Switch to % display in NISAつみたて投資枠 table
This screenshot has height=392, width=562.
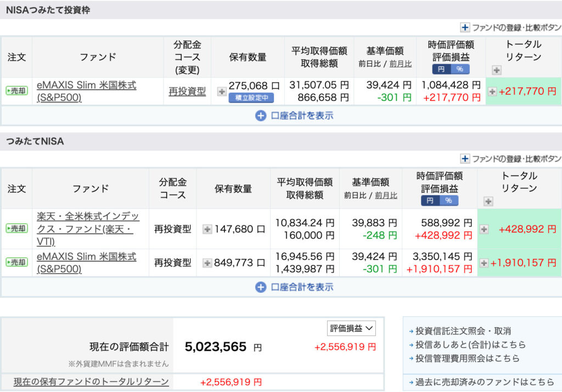click(460, 69)
